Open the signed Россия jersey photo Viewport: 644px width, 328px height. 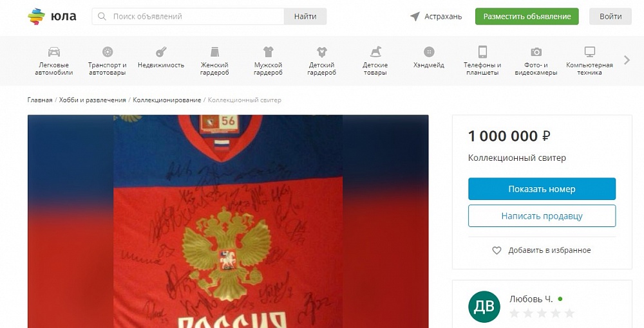228,221
